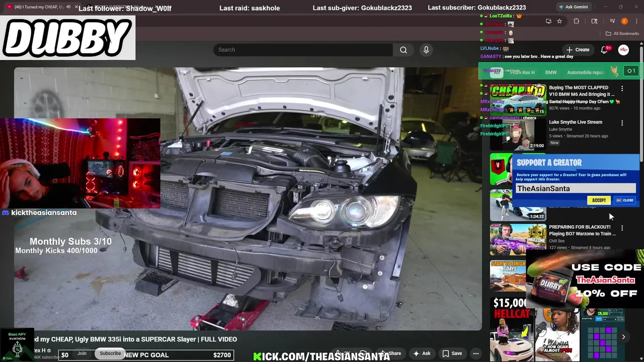Click the Share button below the video
This screenshot has height=362, width=644.
pyautogui.click(x=390, y=353)
